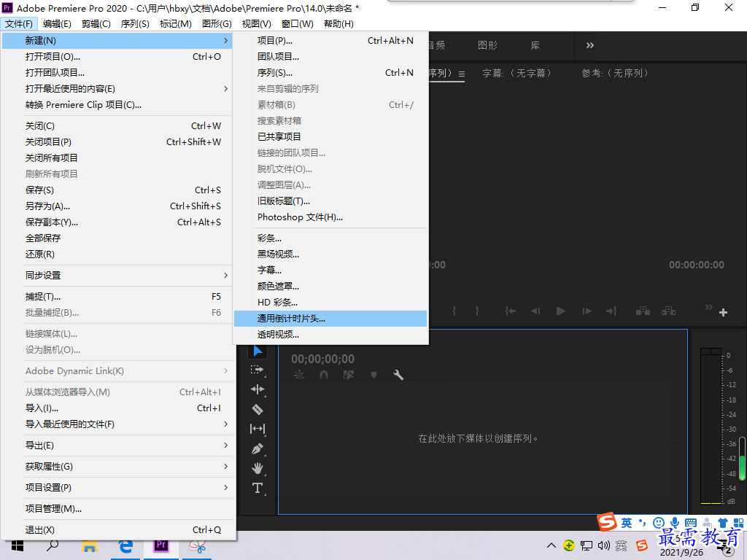Switch to 库 workspace tab
The image size is (747, 560).
coord(535,45)
